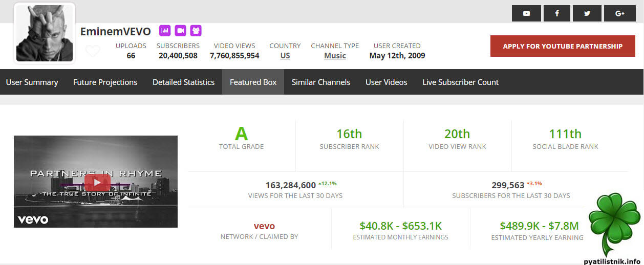
Task: Open the Twitter social icon button
Action: coord(587,13)
